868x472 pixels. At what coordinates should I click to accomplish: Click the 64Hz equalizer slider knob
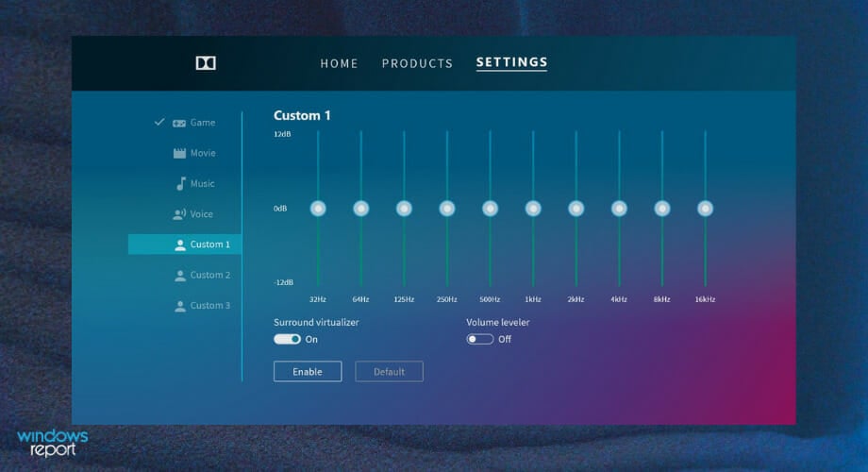point(361,209)
